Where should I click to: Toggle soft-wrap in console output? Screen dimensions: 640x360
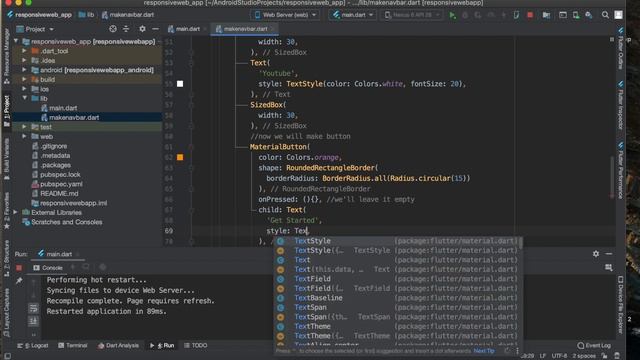coord(33,308)
